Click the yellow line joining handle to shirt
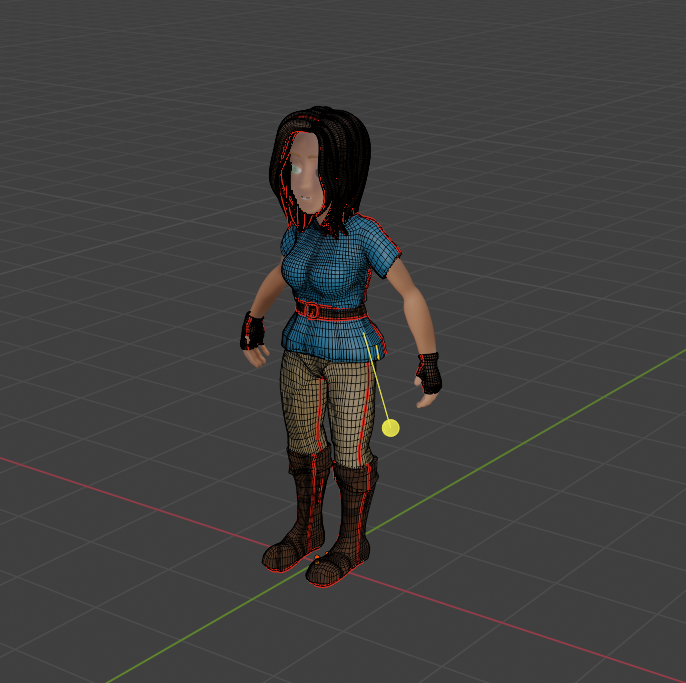 (x=381, y=390)
